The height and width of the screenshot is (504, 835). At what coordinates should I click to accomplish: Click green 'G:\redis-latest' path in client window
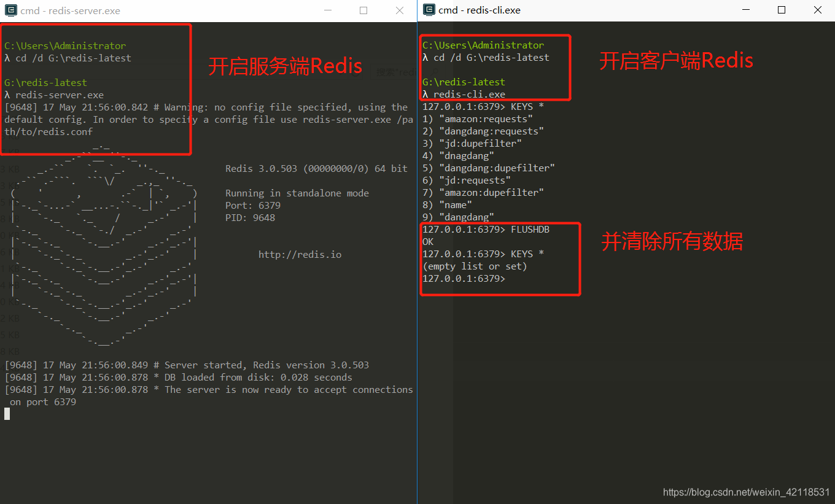point(464,82)
